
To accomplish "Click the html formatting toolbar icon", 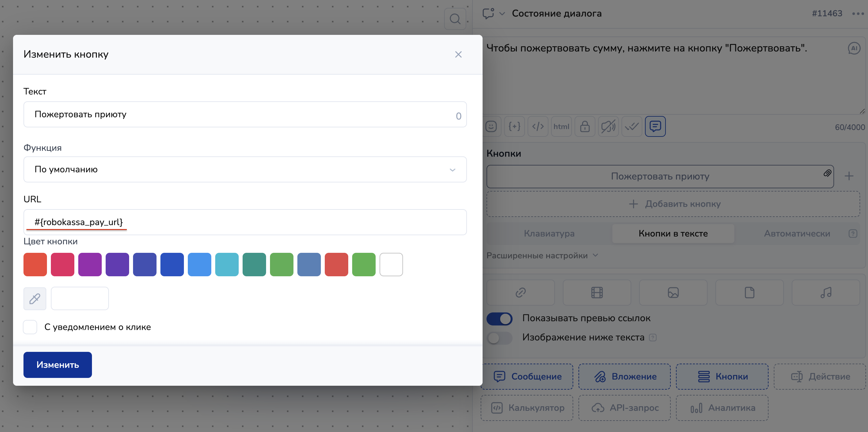I will coord(561,127).
